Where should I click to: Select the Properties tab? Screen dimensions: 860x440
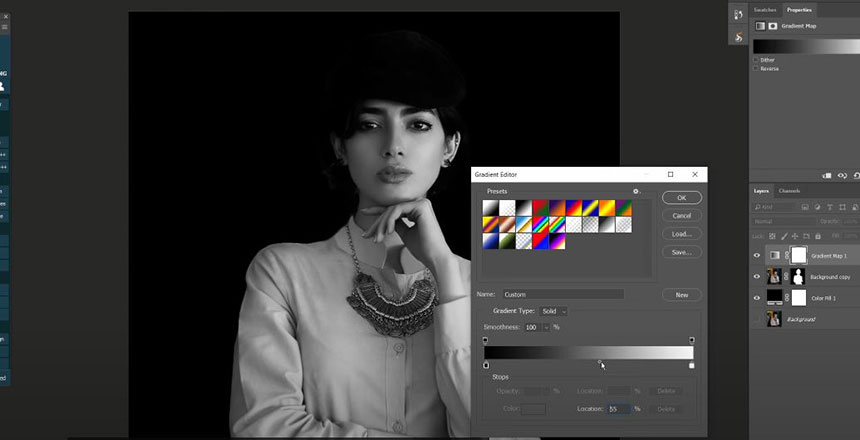[x=799, y=10]
